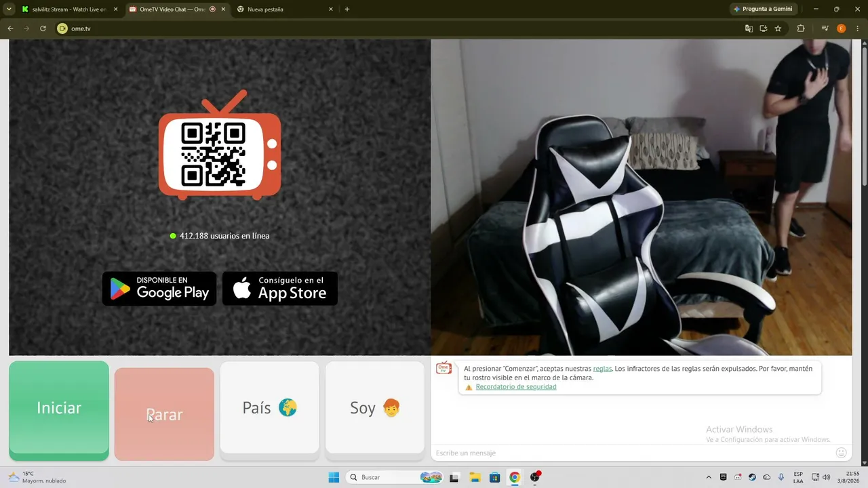This screenshot has width=868, height=488.
Task: Open a new browser tab
Action: tap(347, 9)
